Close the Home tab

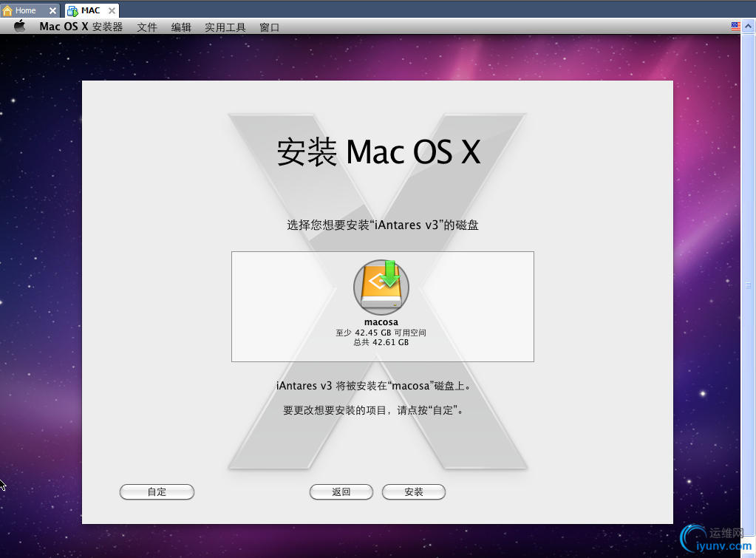click(52, 10)
